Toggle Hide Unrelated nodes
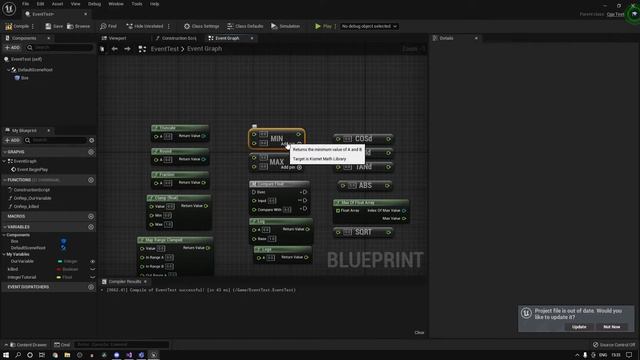Image resolution: width=640 pixels, height=360 pixels. pyautogui.click(x=144, y=26)
